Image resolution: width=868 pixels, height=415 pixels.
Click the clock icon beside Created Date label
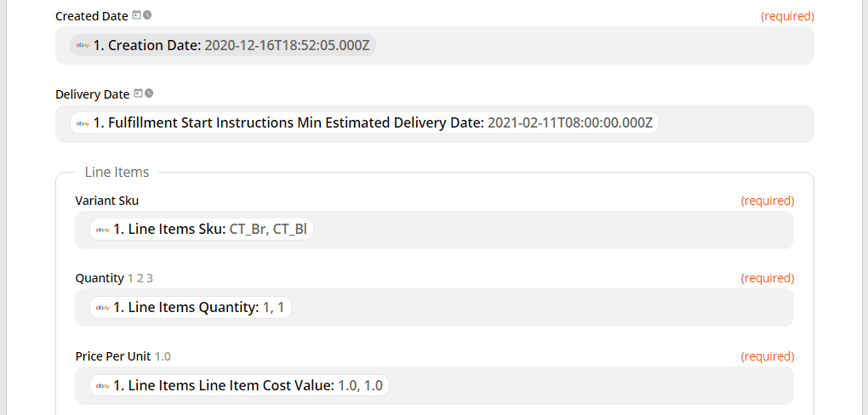click(147, 15)
